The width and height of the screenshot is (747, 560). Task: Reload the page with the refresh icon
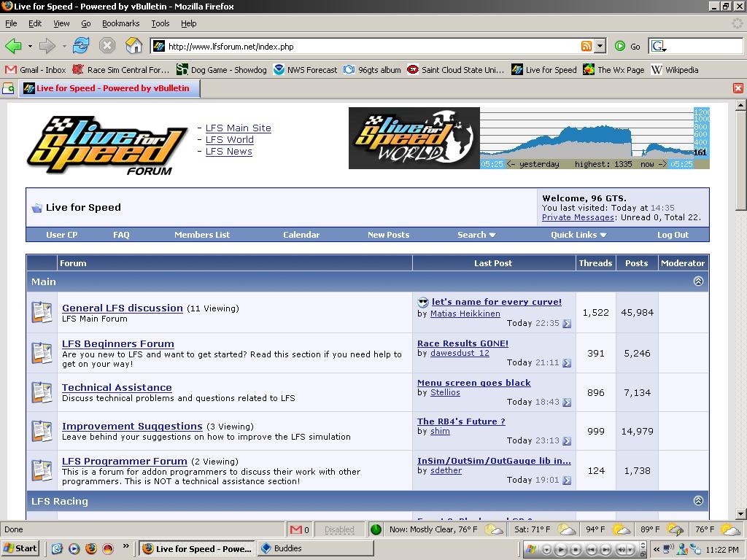81,46
